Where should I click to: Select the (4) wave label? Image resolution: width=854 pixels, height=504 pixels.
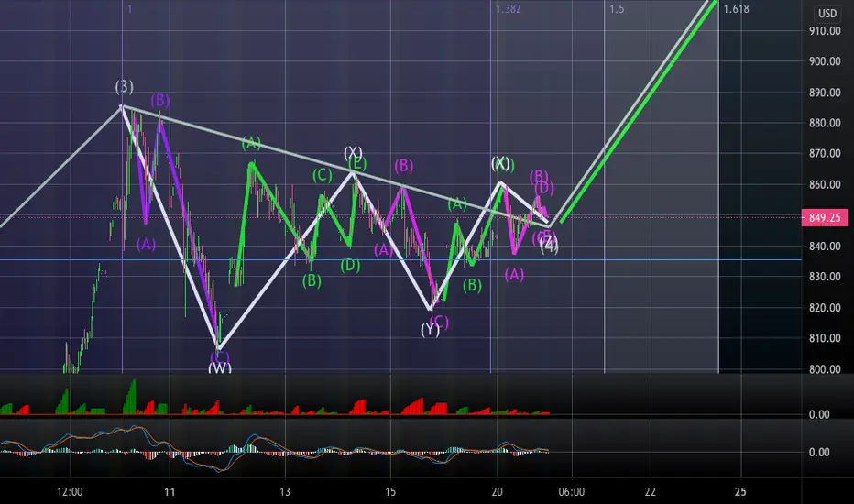(x=549, y=247)
